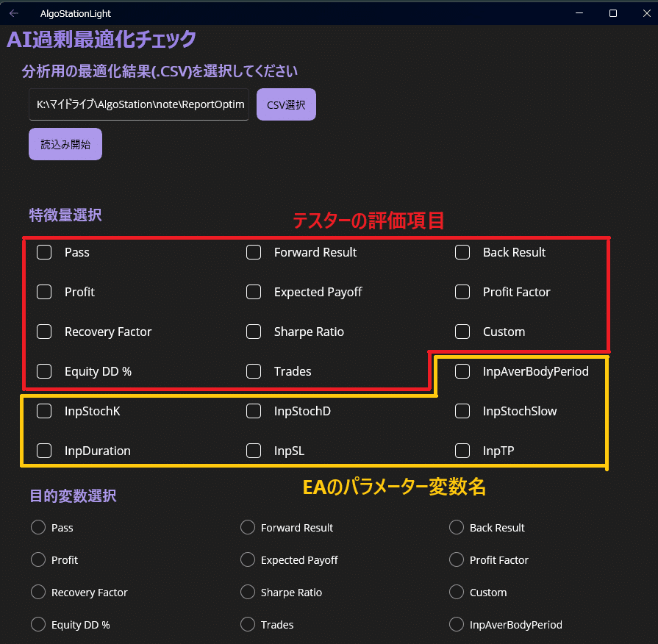
Task: Choose Equity DD % target radio button
Action: click(38, 624)
